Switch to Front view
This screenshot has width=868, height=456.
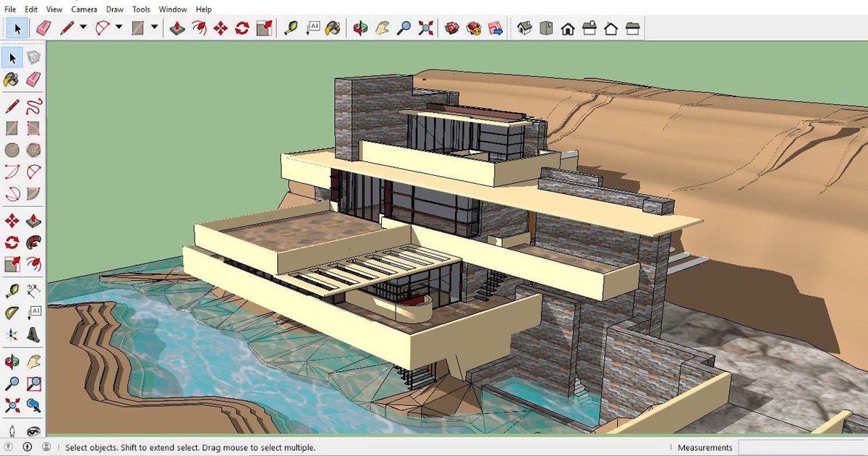coord(568,28)
